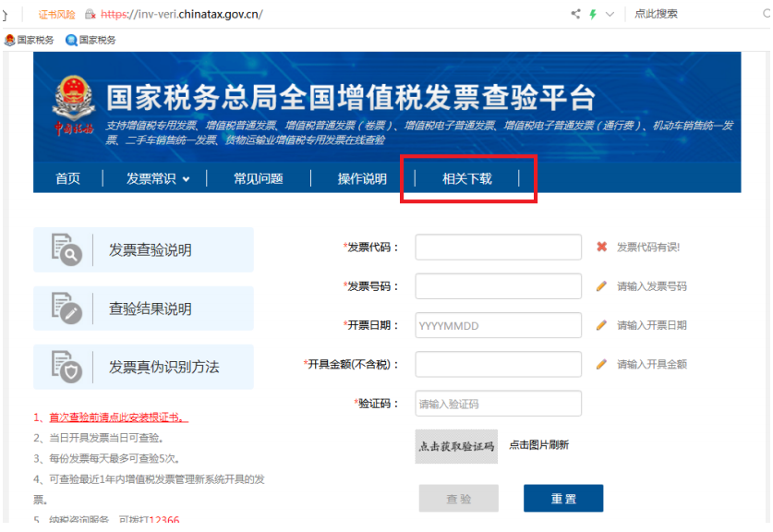Viewport: 773px width, 532px height.
Task: Click the platform title 国家税务总局全国增值税发票查验平台
Action: coord(351,97)
